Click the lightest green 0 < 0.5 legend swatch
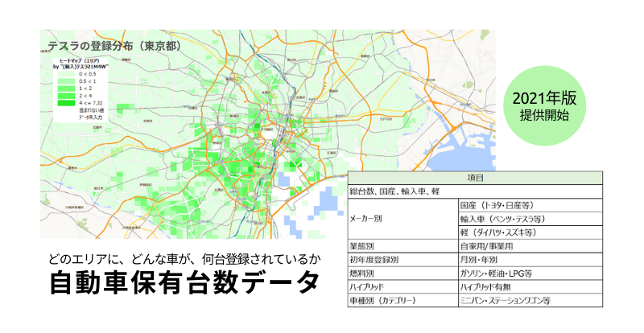This screenshot has height=333, width=644. click(x=66, y=74)
